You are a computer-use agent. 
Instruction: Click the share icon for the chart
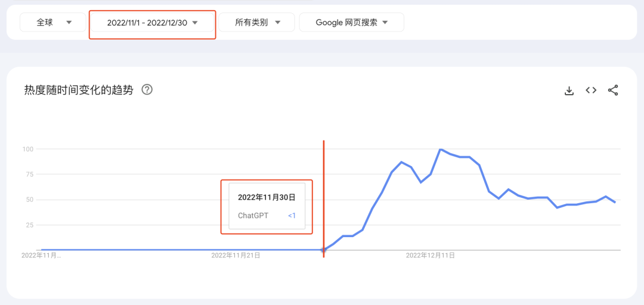[x=613, y=91]
